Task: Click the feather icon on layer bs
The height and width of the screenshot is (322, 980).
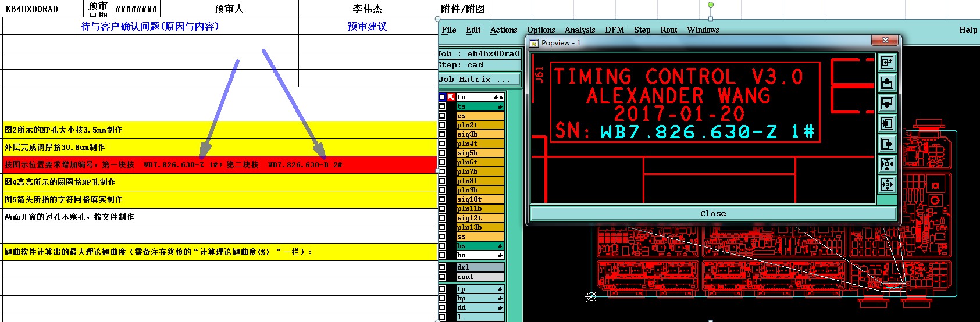Action: [x=500, y=246]
